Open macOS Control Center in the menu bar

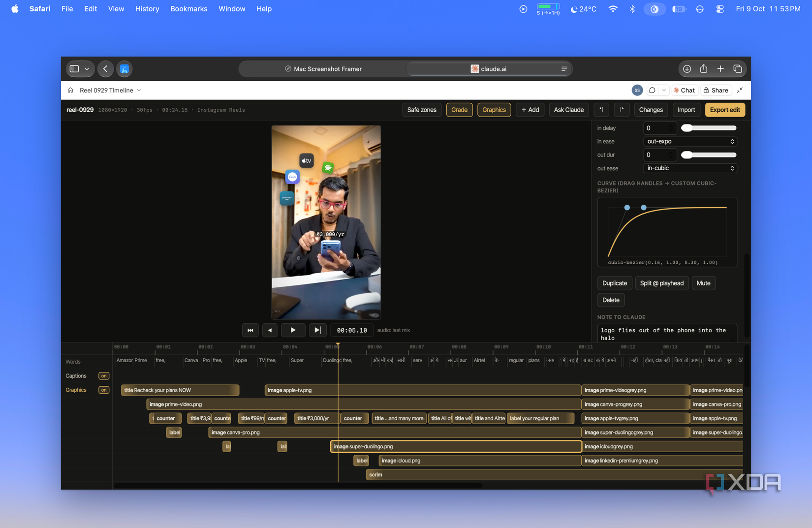[x=720, y=9]
